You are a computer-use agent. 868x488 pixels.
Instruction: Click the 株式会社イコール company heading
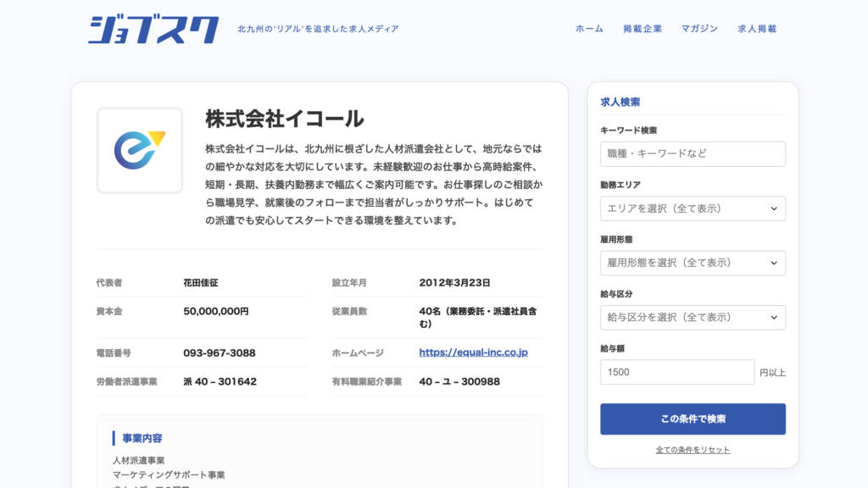pos(285,119)
